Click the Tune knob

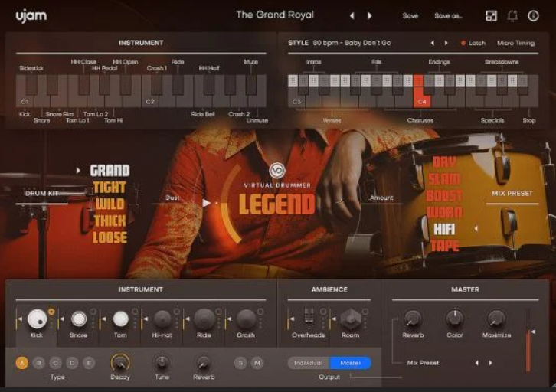coord(162,362)
